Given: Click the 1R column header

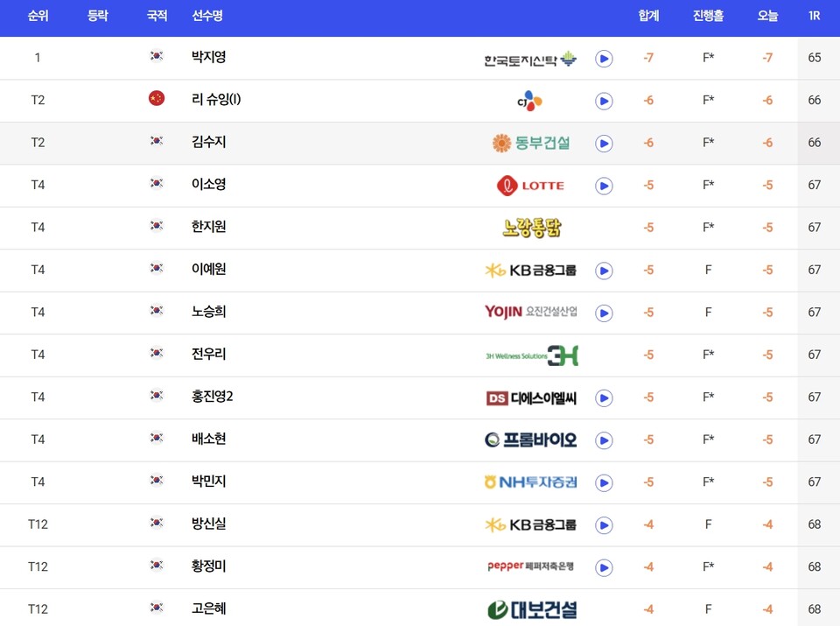Looking at the screenshot, I should (814, 16).
